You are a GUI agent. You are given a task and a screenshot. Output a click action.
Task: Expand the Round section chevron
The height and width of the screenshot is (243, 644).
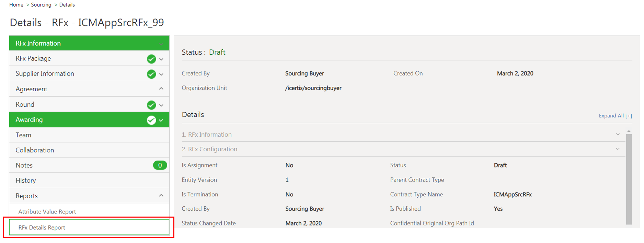[x=161, y=105]
